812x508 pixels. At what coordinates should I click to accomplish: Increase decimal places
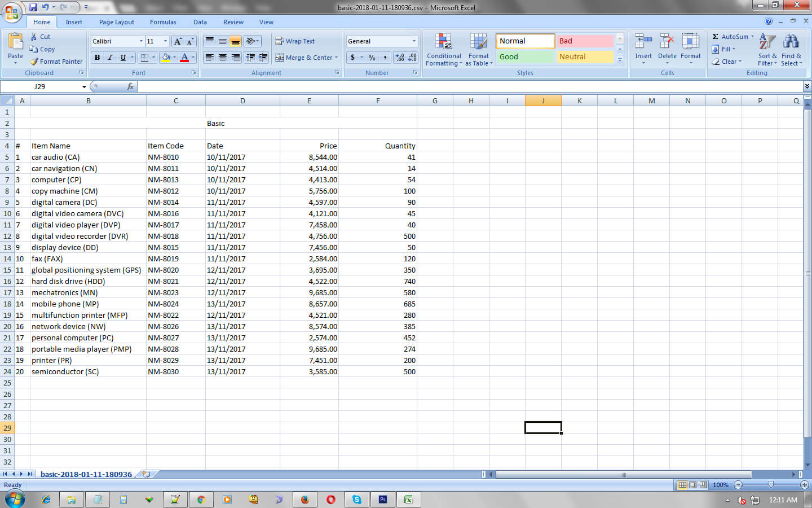tap(400, 58)
